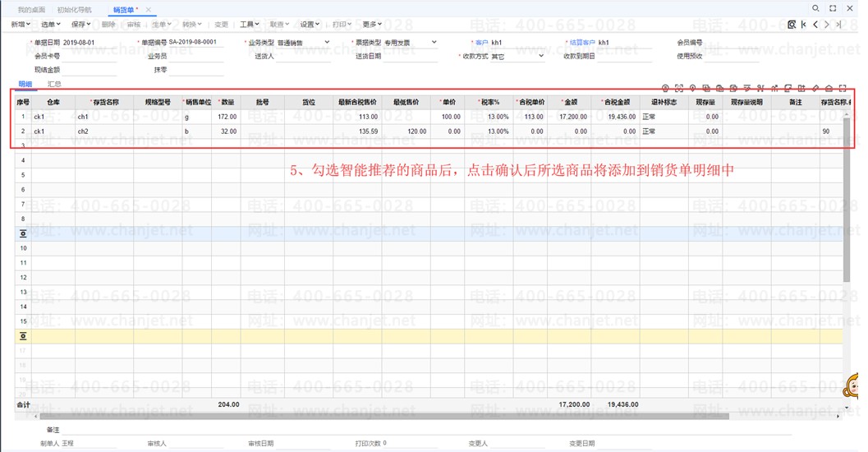Click the document search magnifier icon
The image size is (868, 452).
pyautogui.click(x=792, y=25)
